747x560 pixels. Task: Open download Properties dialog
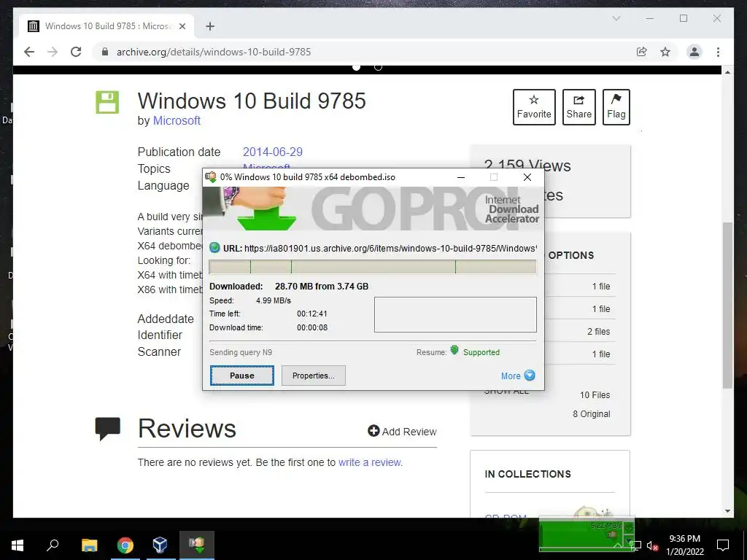314,376
